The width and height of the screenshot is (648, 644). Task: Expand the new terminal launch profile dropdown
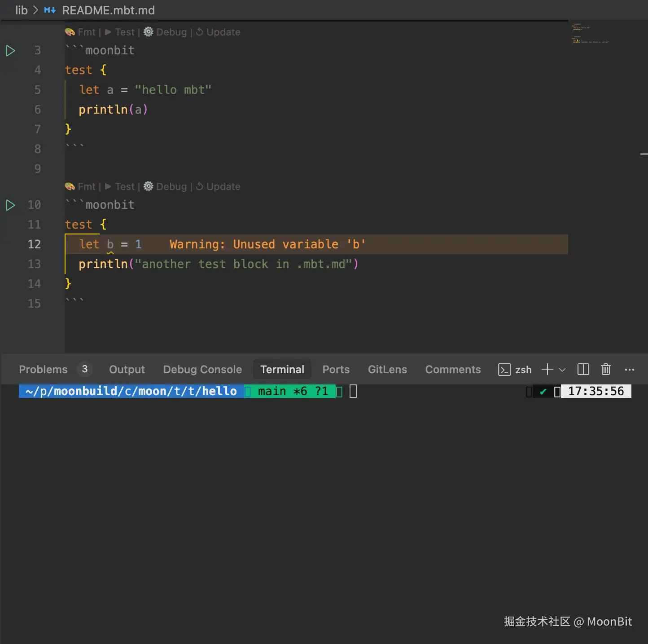coord(562,370)
